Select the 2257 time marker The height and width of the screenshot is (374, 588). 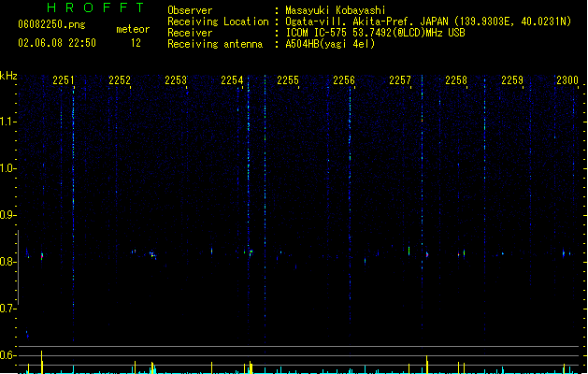[x=400, y=80]
